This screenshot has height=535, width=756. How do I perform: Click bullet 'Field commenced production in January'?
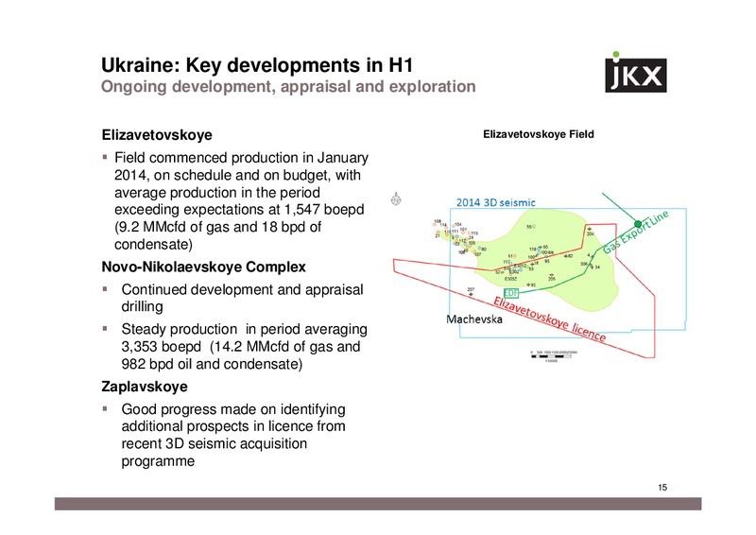click(241, 200)
